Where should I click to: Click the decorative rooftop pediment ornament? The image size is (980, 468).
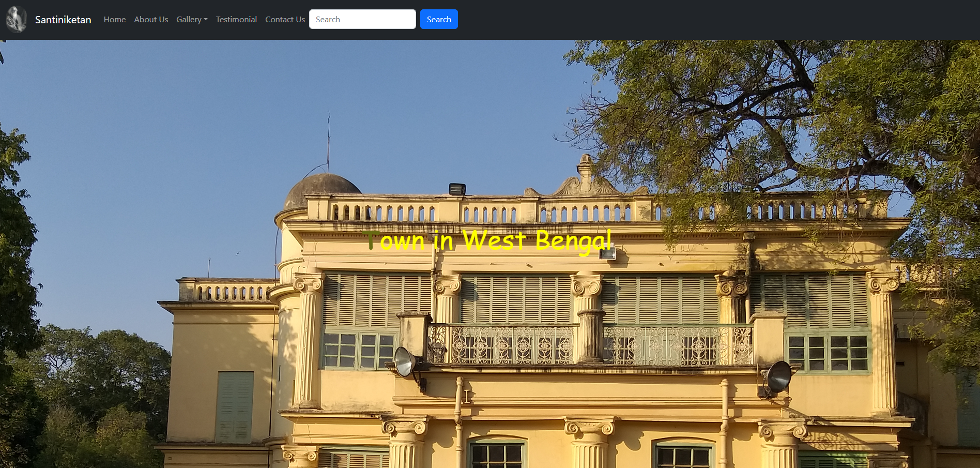585,179
